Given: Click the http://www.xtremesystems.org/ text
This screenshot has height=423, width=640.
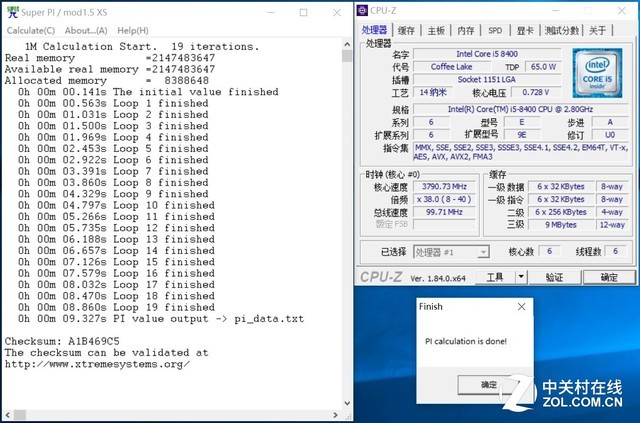Looking at the screenshot, I should (x=97, y=364).
